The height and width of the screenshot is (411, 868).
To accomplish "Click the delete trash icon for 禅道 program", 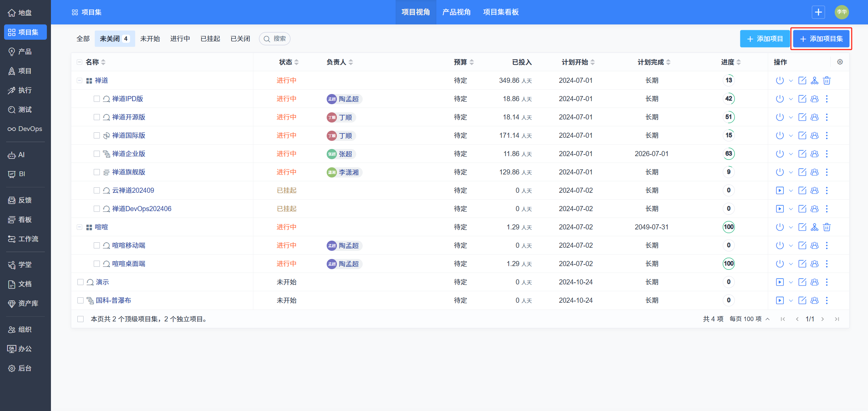I will point(827,80).
